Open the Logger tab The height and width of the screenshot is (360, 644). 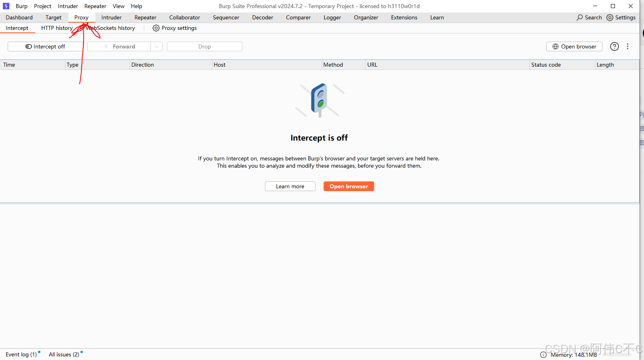pyautogui.click(x=332, y=17)
